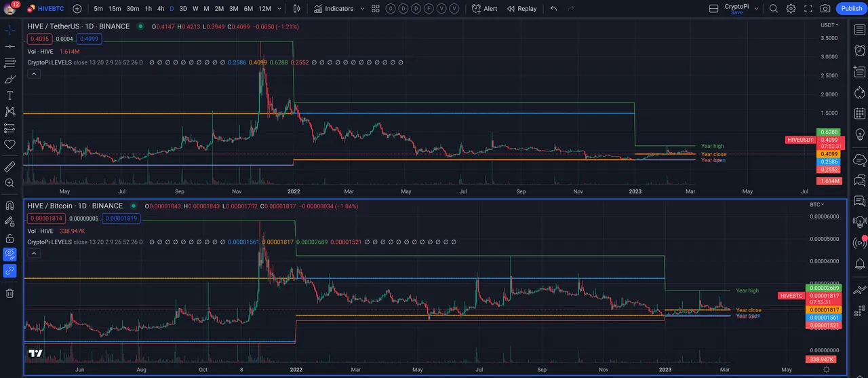This screenshot has width=868, height=378.
Task: Click the green 0.6288 price axis label
Action: click(x=830, y=132)
